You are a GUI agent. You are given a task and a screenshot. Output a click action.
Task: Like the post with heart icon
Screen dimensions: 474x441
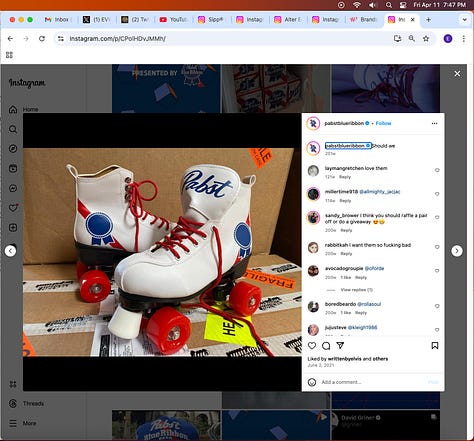click(x=312, y=346)
